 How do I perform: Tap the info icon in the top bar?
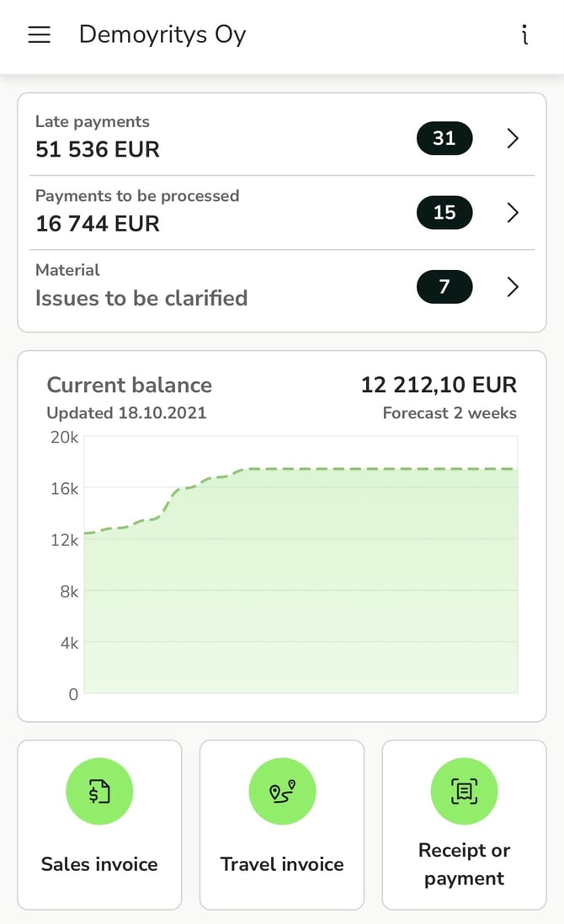coord(524,35)
